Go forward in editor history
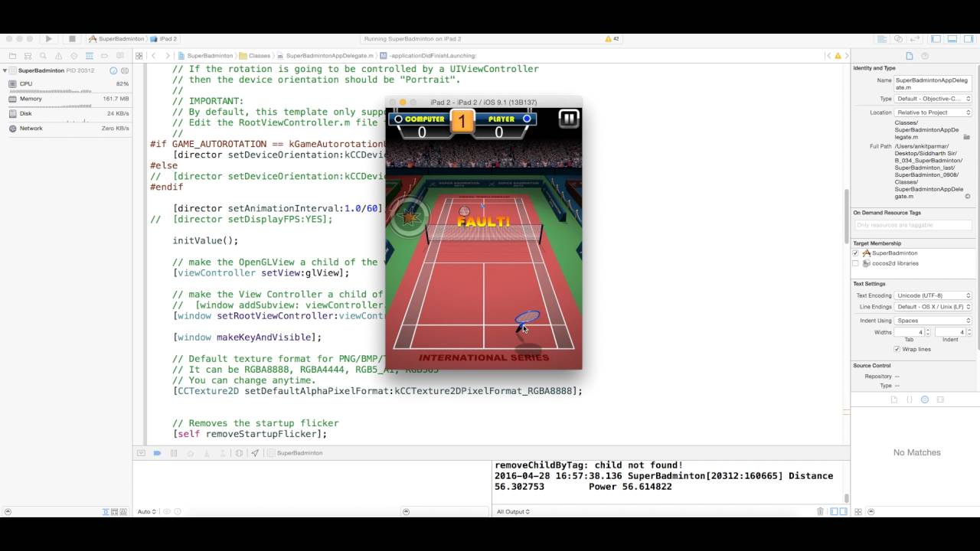 [x=167, y=56]
